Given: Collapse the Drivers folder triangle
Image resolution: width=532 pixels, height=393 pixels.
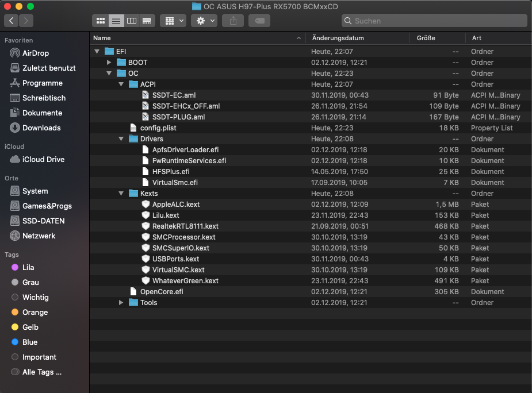Looking at the screenshot, I should pyautogui.click(x=121, y=138).
